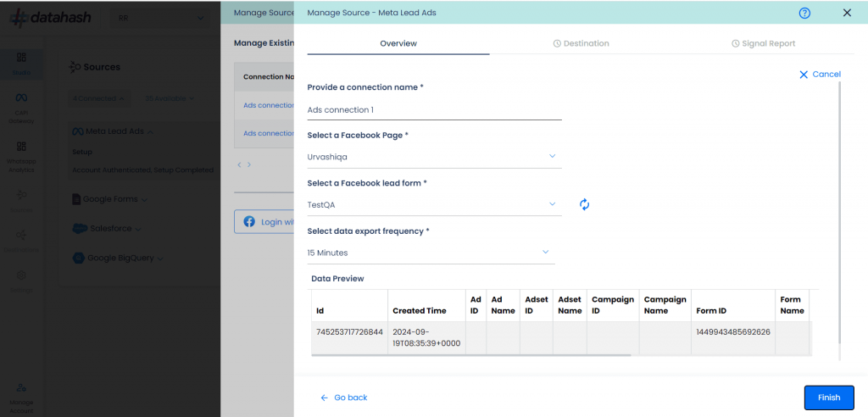
Task: Open the help question mark icon
Action: (805, 14)
